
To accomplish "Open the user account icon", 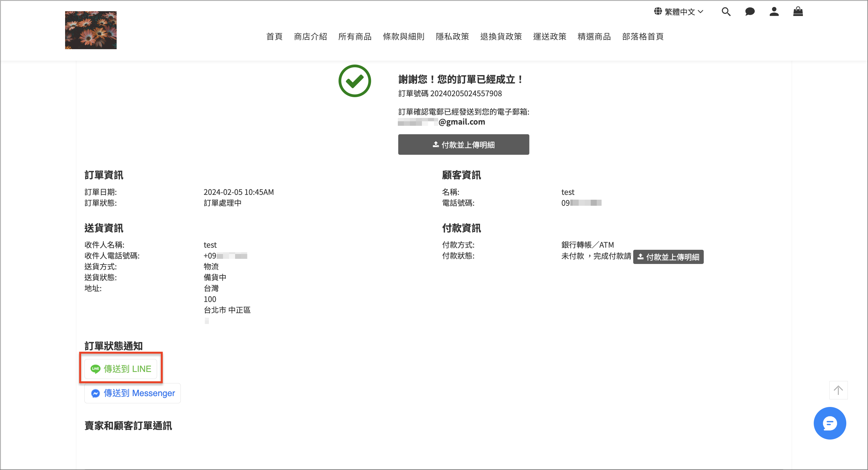I will click(x=774, y=12).
